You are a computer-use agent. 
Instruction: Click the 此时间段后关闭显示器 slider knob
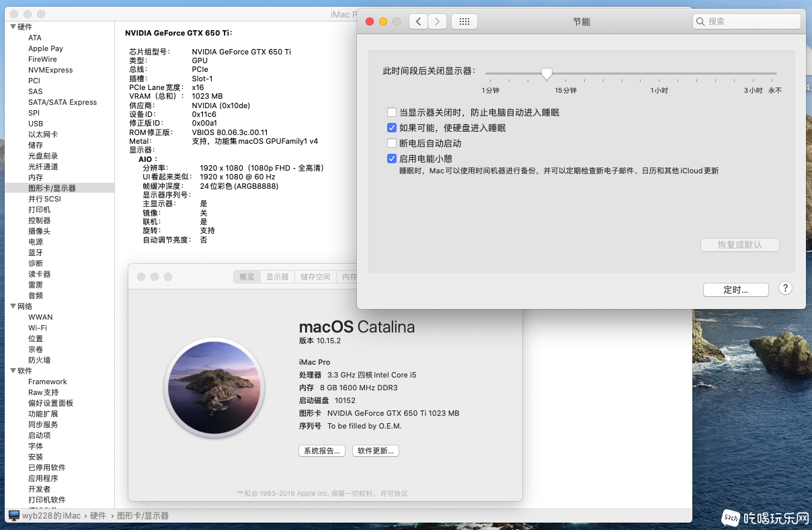546,73
